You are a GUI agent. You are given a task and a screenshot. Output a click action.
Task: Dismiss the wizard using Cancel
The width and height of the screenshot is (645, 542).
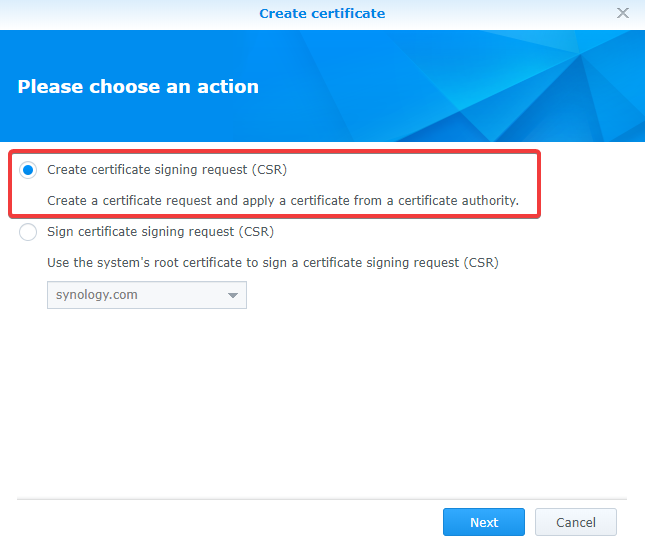(576, 522)
